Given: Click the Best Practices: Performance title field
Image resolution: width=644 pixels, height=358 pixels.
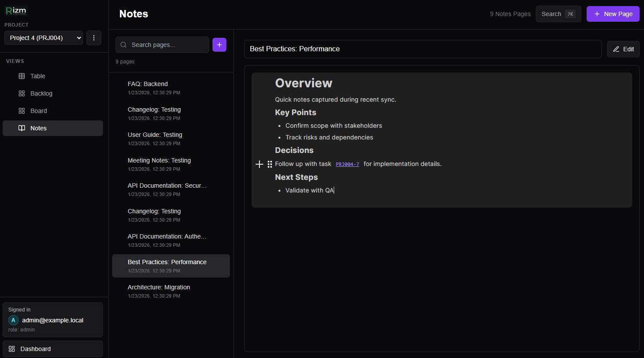Looking at the screenshot, I should click(x=422, y=49).
